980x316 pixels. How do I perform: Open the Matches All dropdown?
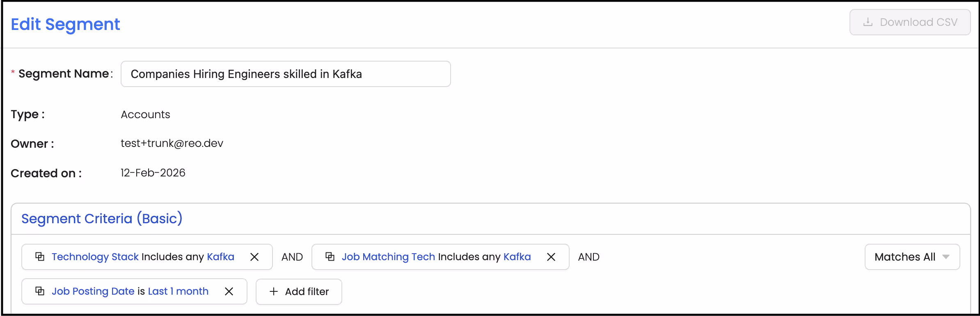912,256
